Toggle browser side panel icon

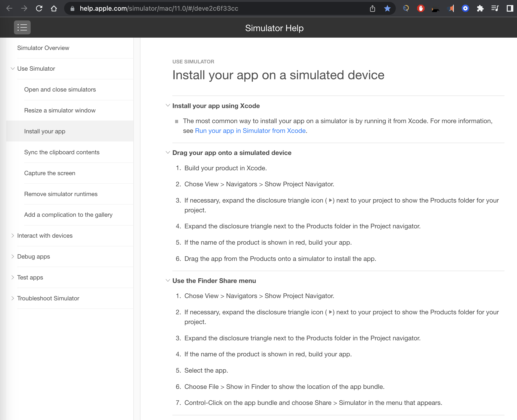coord(510,8)
